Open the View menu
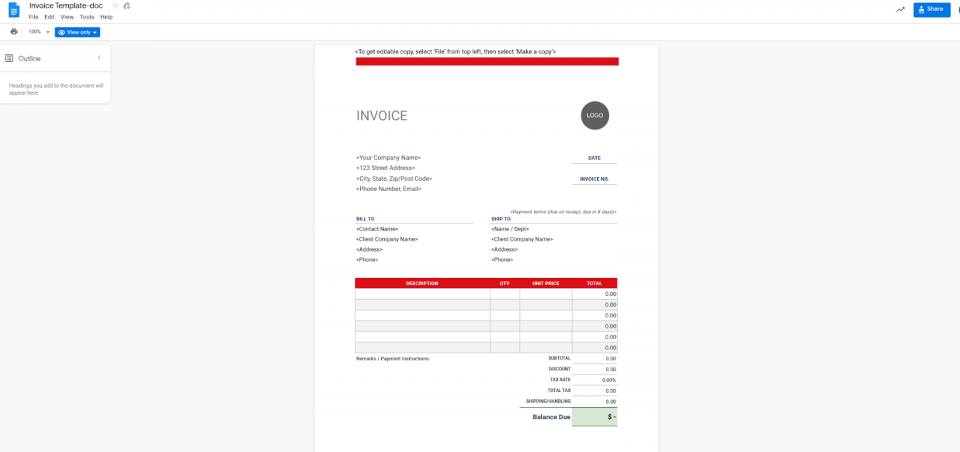 tap(67, 17)
